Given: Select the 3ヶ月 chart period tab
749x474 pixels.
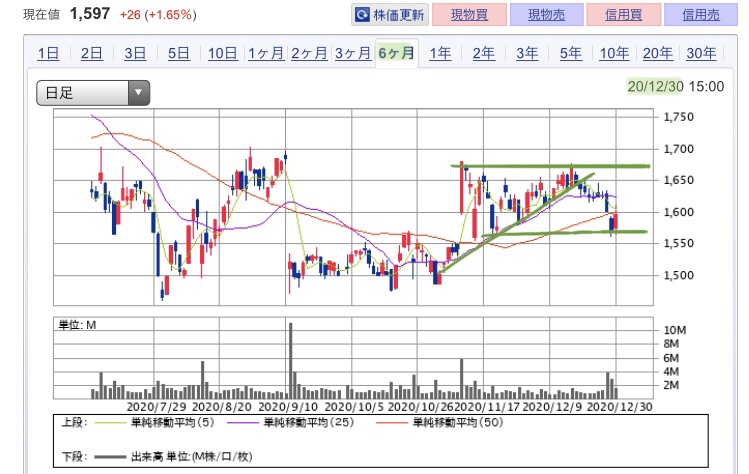Looking at the screenshot, I should [353, 53].
